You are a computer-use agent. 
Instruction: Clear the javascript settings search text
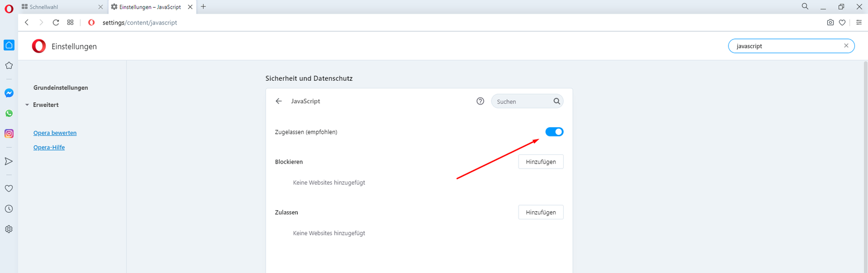(x=846, y=46)
